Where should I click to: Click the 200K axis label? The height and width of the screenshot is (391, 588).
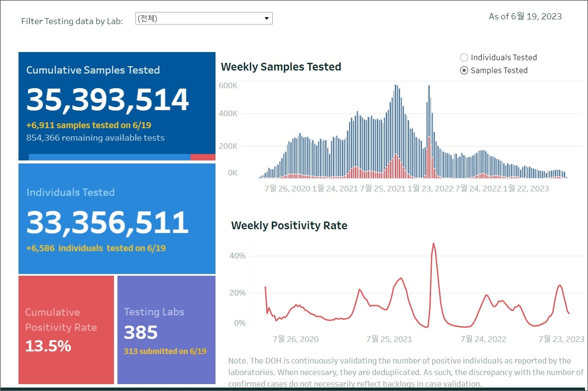228,146
